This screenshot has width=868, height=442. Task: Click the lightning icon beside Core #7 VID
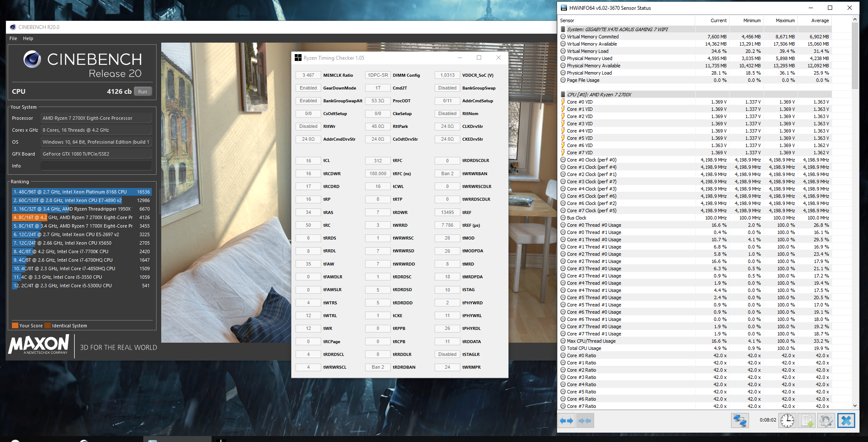tap(563, 153)
